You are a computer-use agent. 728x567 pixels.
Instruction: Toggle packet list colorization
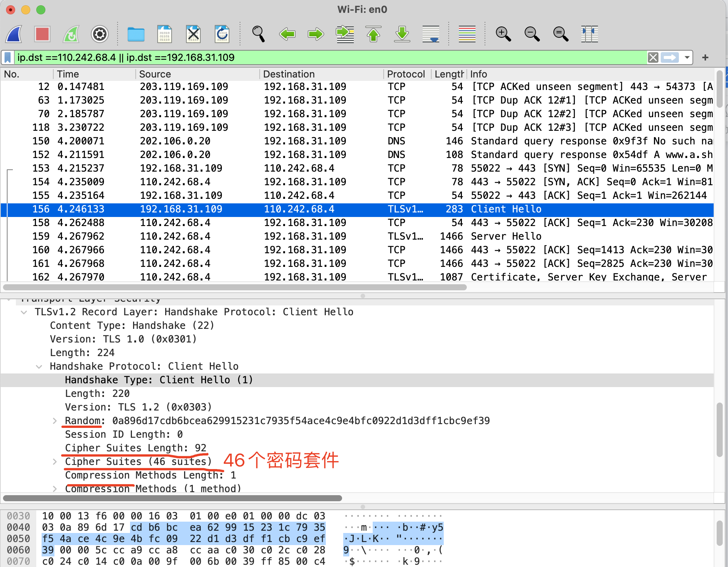(x=467, y=34)
